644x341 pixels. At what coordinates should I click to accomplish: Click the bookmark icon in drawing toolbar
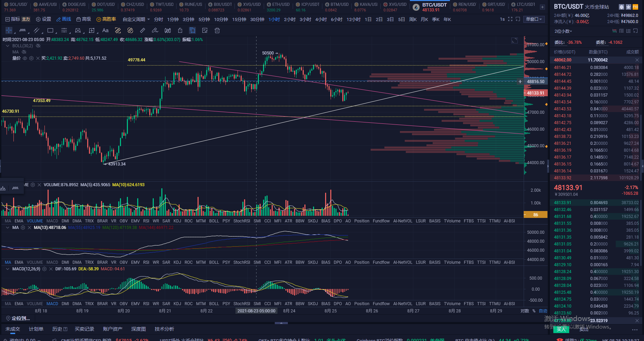[x=192, y=30]
